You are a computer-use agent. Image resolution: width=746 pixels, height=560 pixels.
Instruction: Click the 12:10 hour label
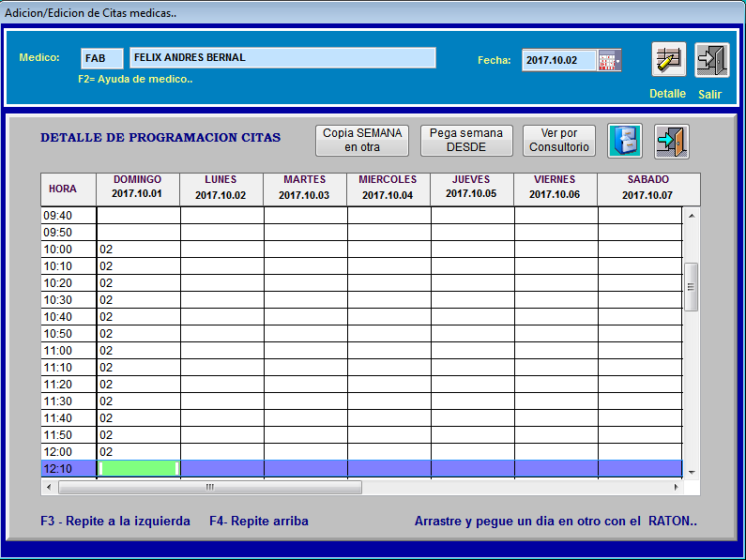click(58, 469)
